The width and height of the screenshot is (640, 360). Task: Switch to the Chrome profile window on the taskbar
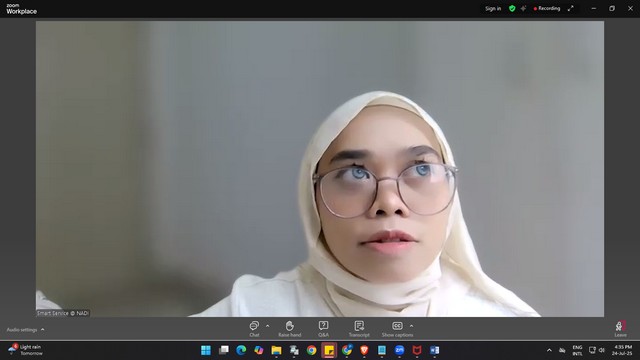point(347,350)
